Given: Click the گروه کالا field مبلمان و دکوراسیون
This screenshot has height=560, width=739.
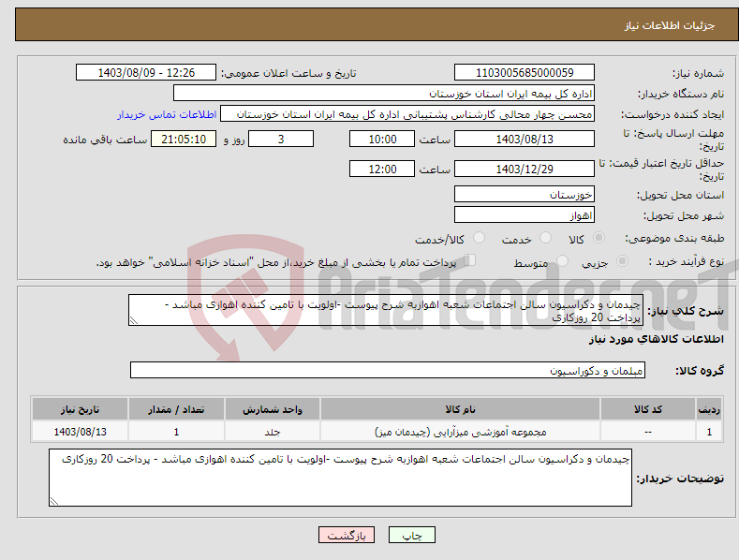Looking at the screenshot, I should tap(388, 370).
